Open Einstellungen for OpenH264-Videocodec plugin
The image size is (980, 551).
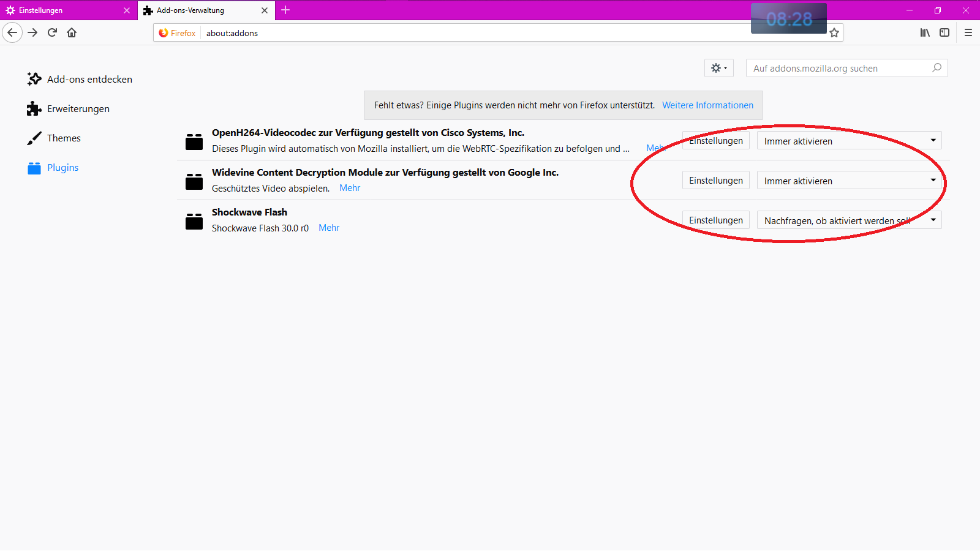(716, 141)
